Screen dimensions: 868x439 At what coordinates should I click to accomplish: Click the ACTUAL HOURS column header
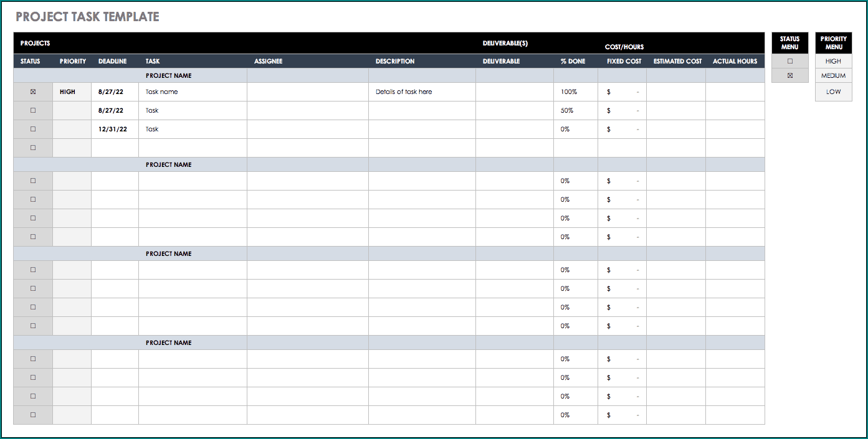(735, 61)
